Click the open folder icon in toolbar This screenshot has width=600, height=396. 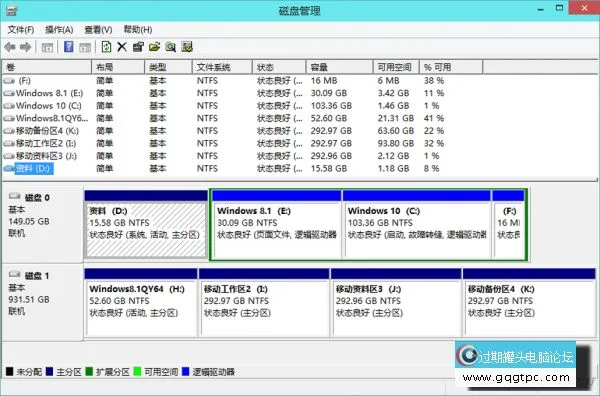click(x=154, y=47)
